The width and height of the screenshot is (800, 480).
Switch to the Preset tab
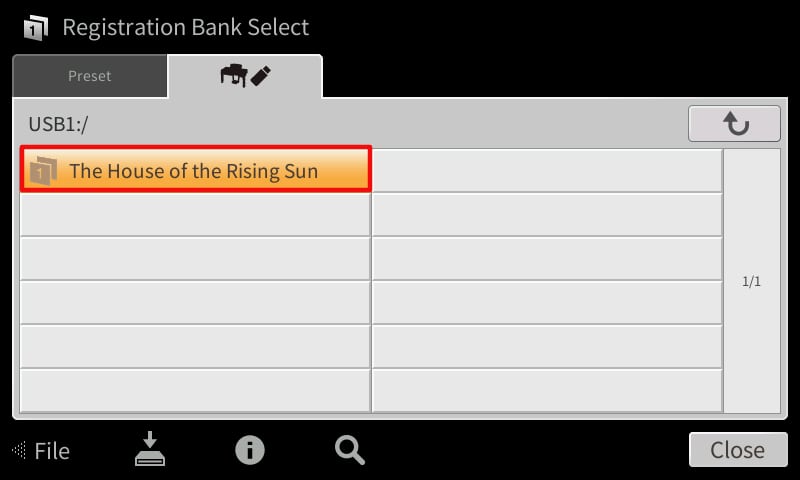pos(90,76)
